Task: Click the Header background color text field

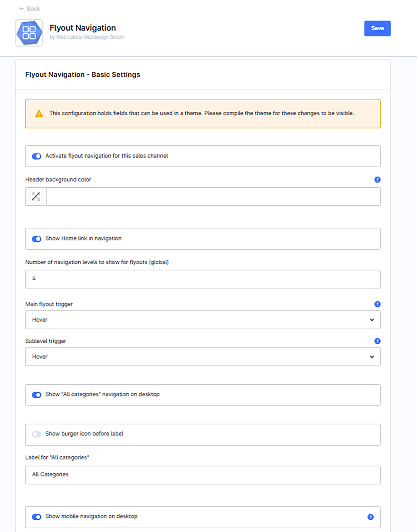Action: tap(213, 197)
